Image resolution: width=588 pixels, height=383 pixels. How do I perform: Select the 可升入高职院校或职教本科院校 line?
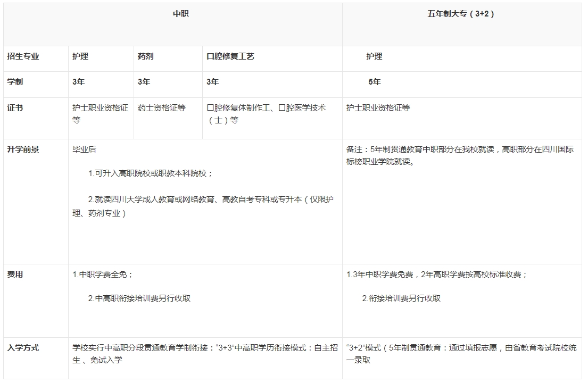pyautogui.click(x=151, y=173)
